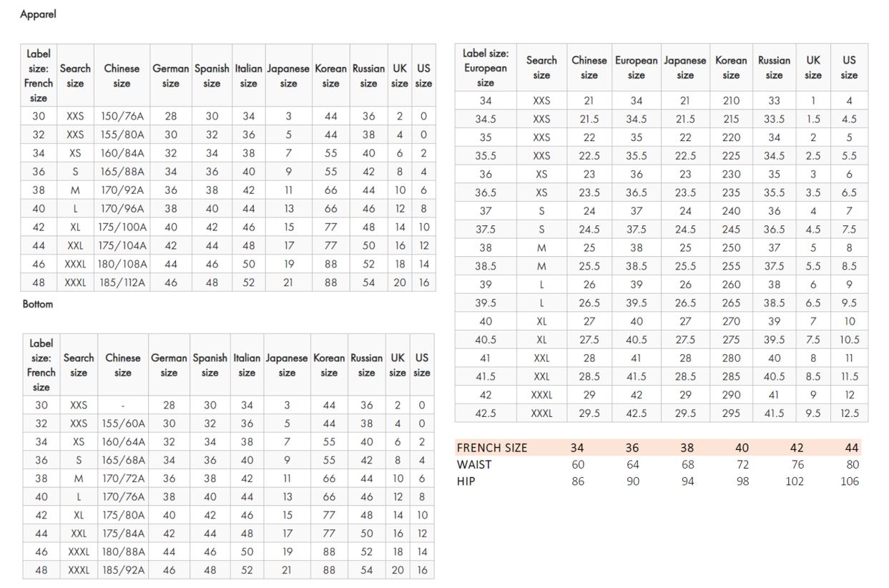Click the WAIST row label

pos(474,465)
